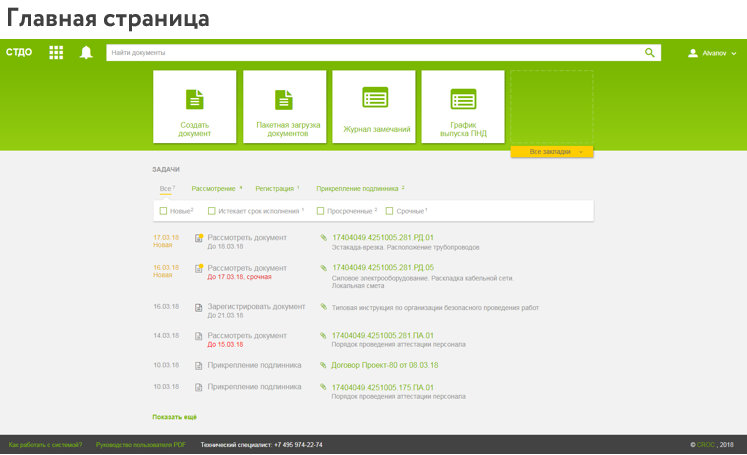
Task: Open document 17404049.4251005.281.РД.05
Action: (383, 268)
